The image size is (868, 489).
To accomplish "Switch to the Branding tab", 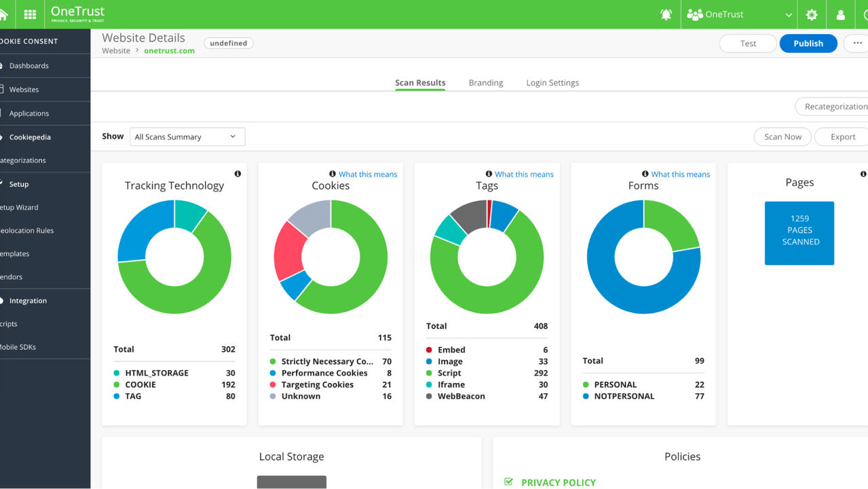I will 486,83.
